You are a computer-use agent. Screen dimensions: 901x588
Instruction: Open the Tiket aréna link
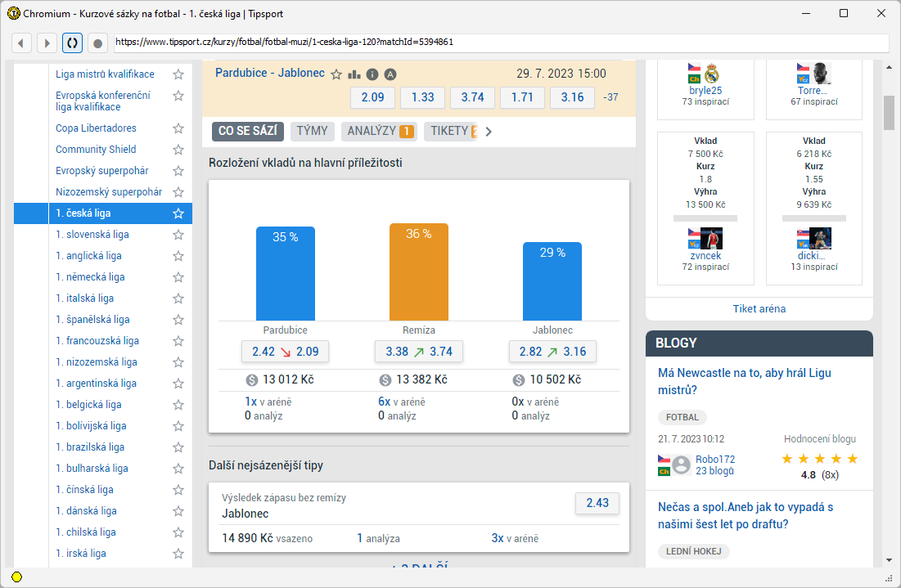click(x=759, y=308)
